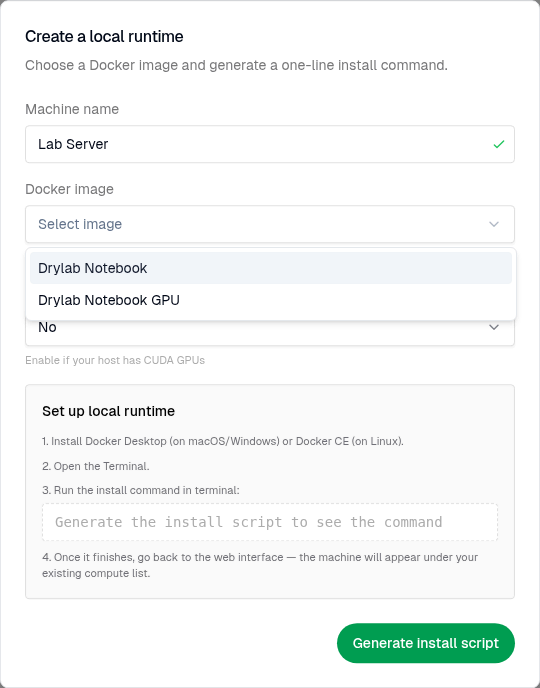The height and width of the screenshot is (688, 540).
Task: Click the green checkmark in Machine name
Action: pos(498,144)
